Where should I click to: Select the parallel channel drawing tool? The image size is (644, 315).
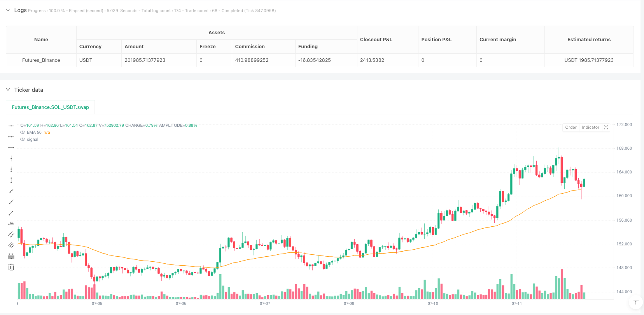[11, 234]
